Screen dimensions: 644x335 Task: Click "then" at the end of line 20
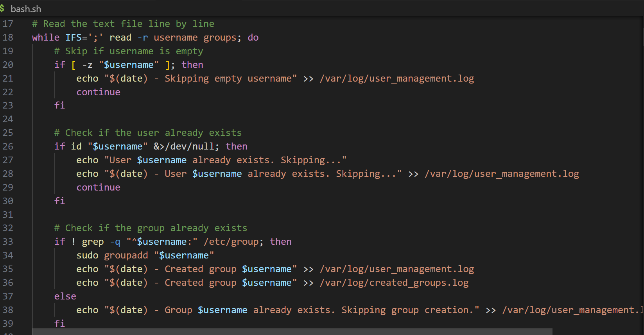tap(192, 65)
